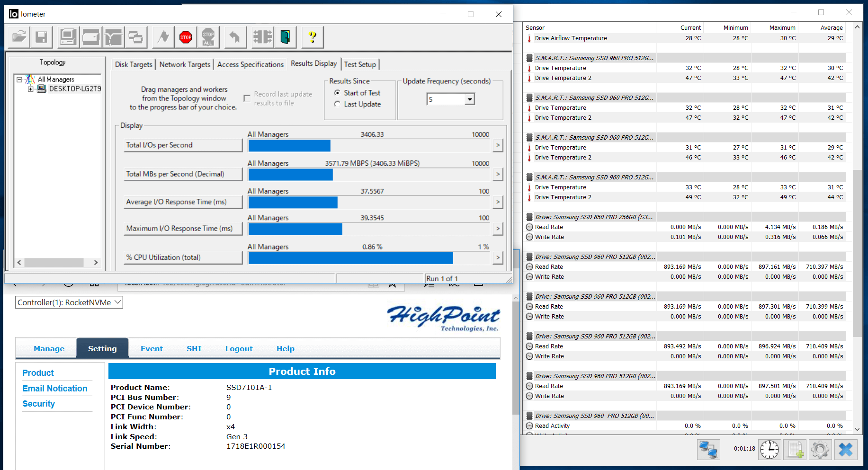Click the HighPoint Technologies logo
868x470 pixels.
click(x=443, y=318)
